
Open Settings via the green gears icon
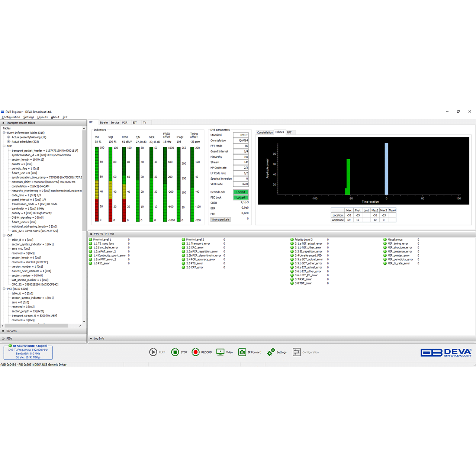pos(271,352)
